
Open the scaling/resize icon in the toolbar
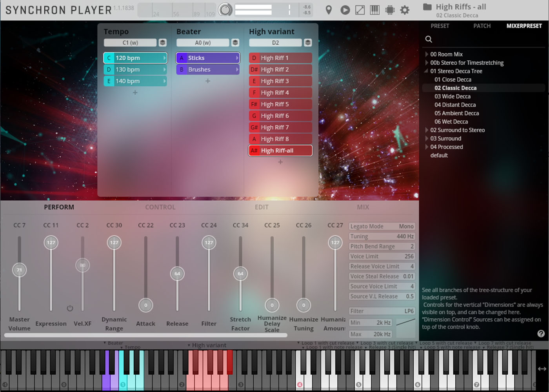pyautogui.click(x=360, y=10)
